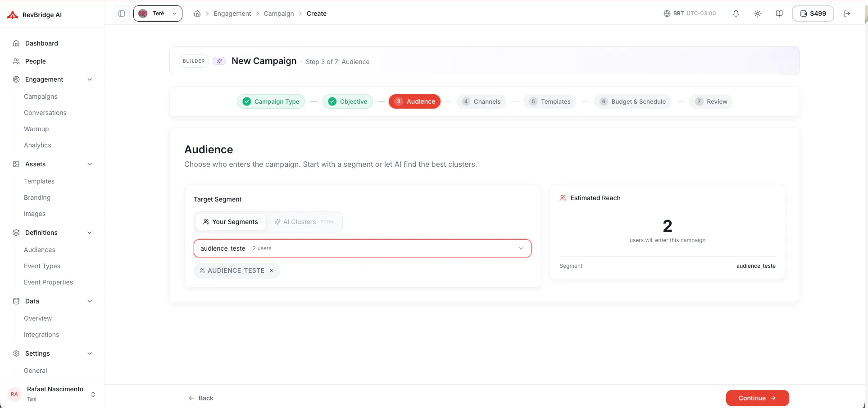
Task: Toggle the sidebar collapse icon
Action: (x=122, y=14)
